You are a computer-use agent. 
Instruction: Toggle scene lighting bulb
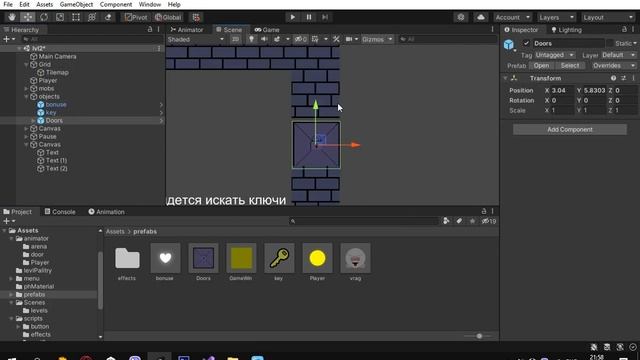251,39
